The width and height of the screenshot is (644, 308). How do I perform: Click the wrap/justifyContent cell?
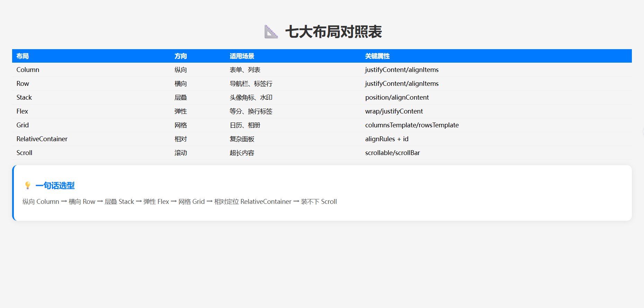coord(394,111)
